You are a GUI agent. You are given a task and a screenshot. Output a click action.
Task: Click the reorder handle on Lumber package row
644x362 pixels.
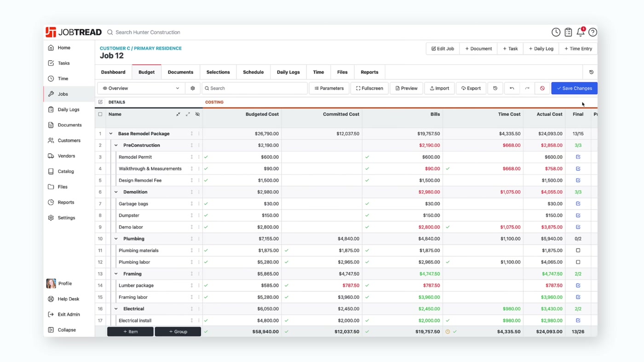coord(192,285)
